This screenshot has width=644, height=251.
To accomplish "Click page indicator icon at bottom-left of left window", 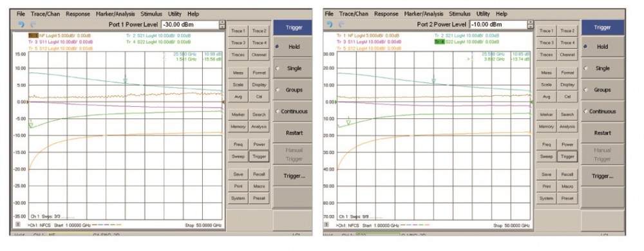I will [17, 225].
